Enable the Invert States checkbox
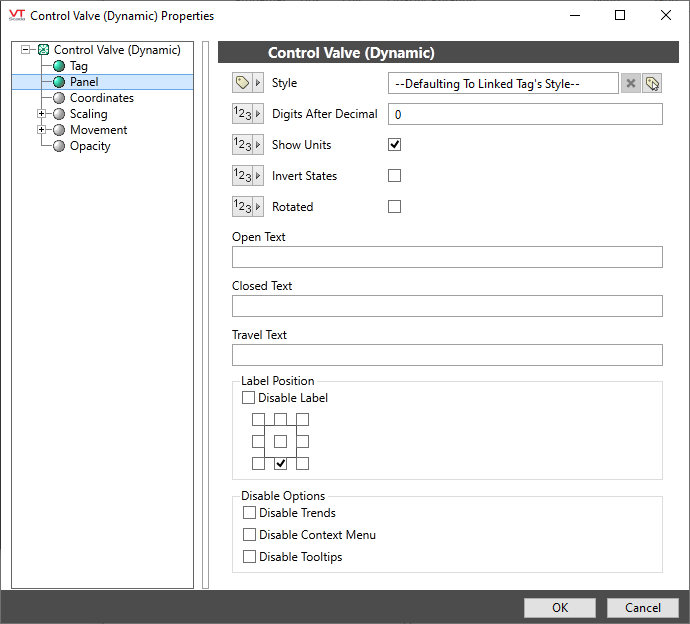 pos(394,176)
